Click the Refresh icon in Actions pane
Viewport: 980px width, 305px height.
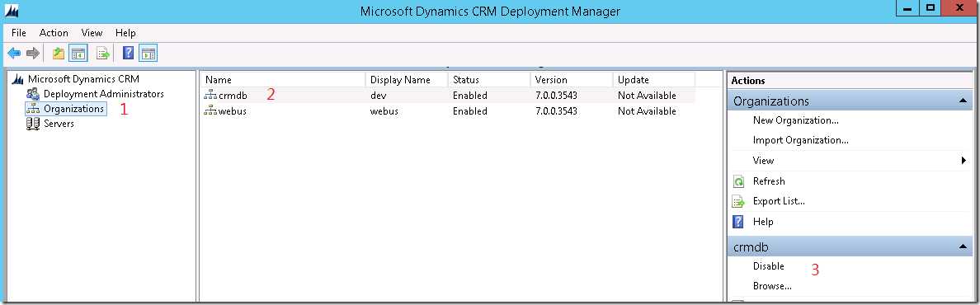tap(739, 181)
